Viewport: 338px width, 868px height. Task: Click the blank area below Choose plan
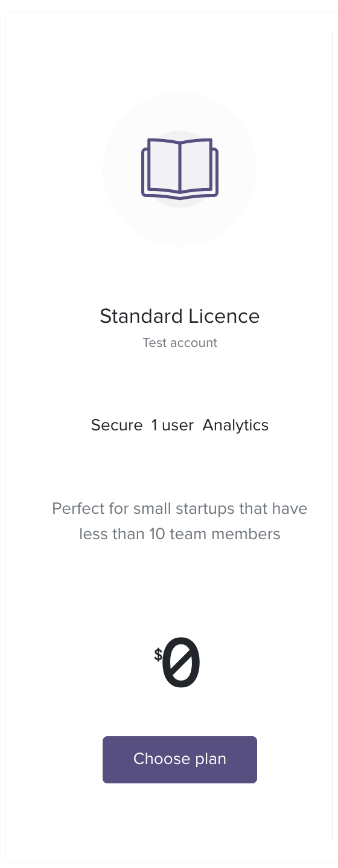pos(180,821)
